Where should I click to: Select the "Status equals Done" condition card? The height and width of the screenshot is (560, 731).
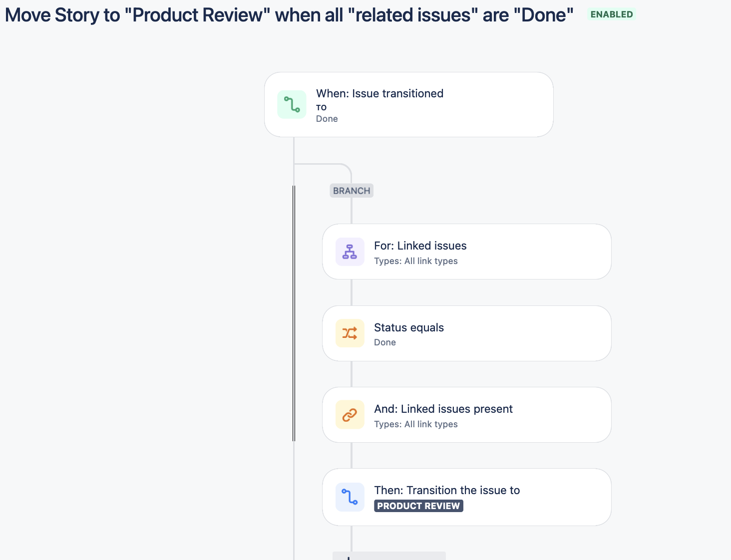466,333
